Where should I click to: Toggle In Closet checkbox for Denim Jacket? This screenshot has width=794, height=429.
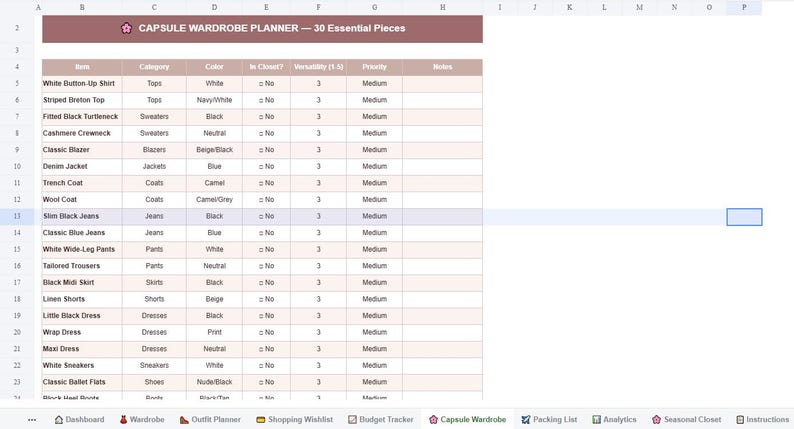coord(261,167)
